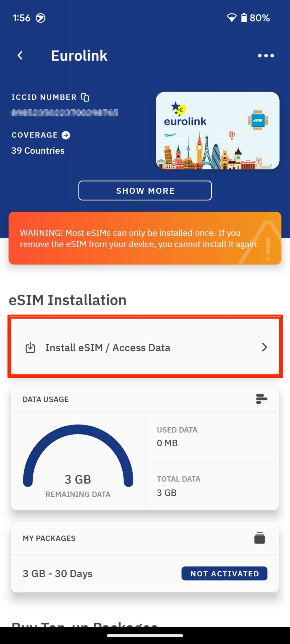Expand Install eSIM / Access Data via chevron
The height and width of the screenshot is (644, 290).
pyautogui.click(x=265, y=347)
